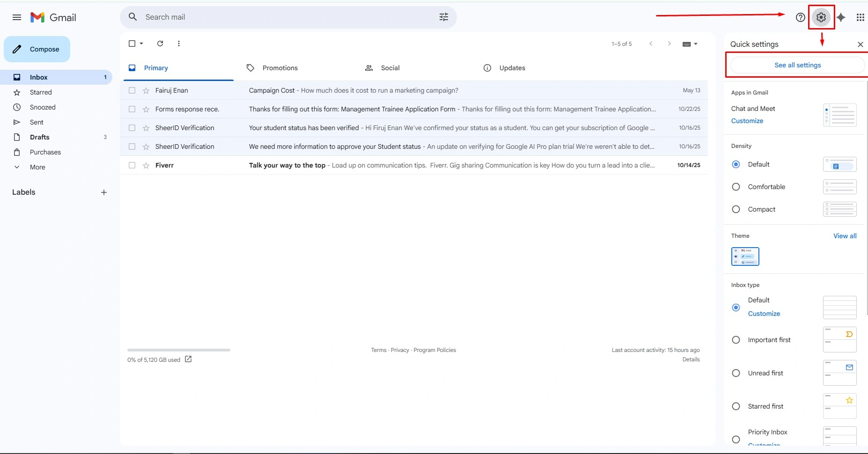Open input tools keyboard dropdown

(x=690, y=44)
